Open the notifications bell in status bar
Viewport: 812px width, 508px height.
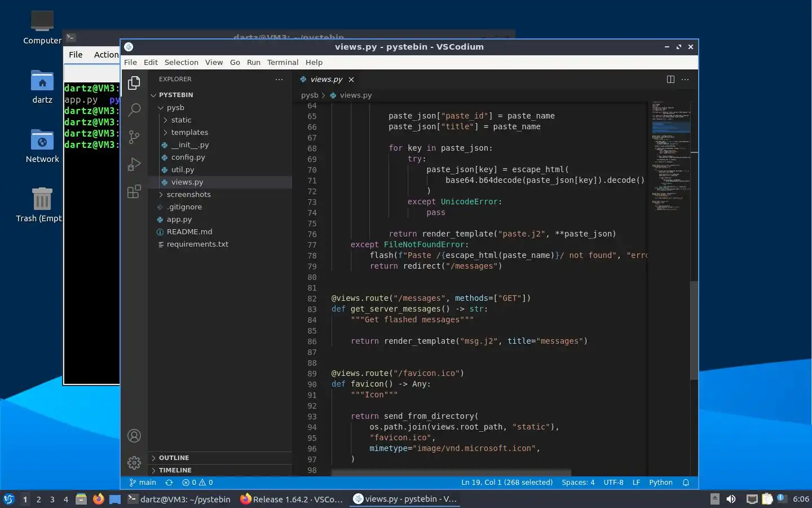coord(686,483)
